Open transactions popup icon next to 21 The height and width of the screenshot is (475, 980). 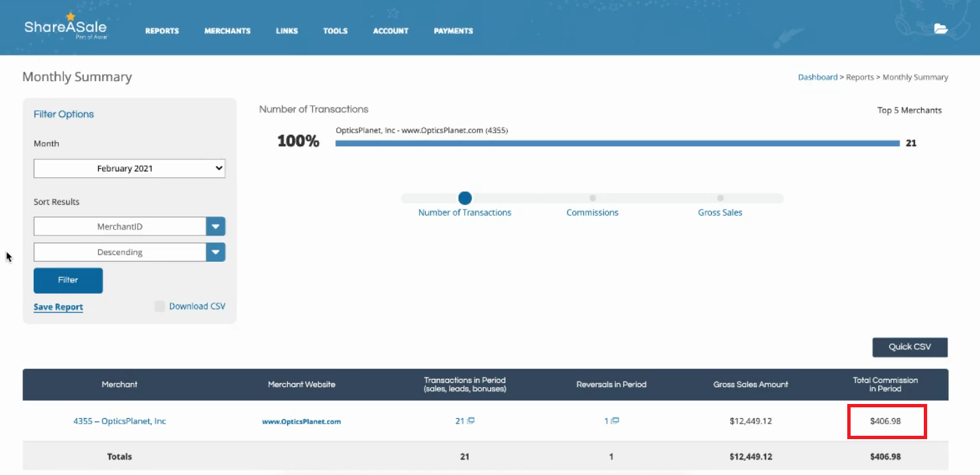[x=471, y=421]
